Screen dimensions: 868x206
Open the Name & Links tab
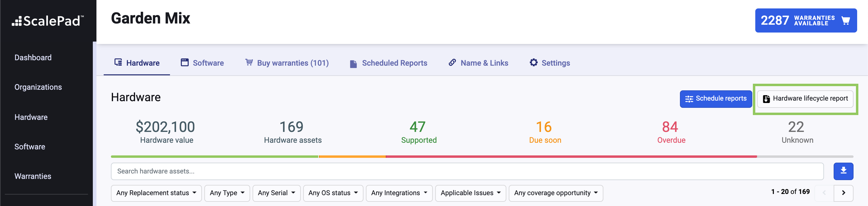click(479, 63)
